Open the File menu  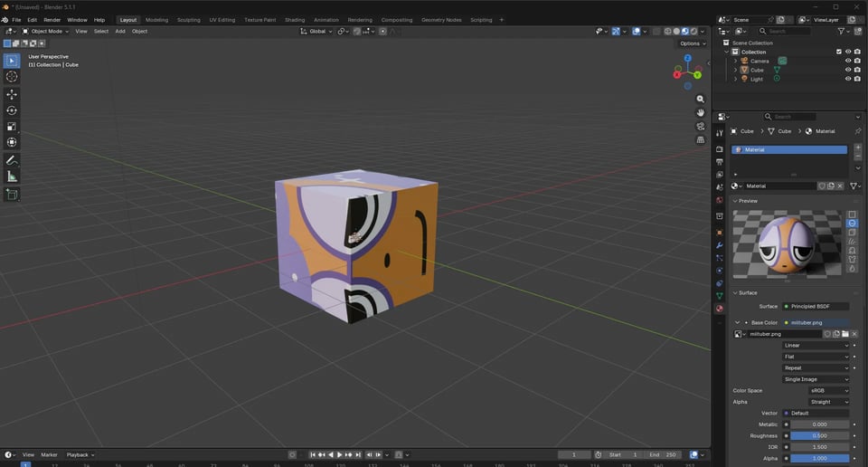tap(16, 20)
